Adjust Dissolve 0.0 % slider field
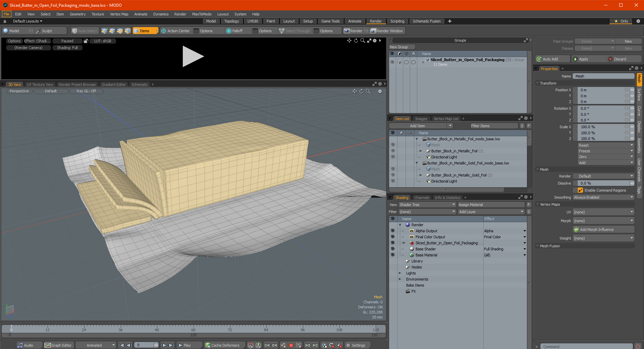Image resolution: width=644 pixels, height=349 pixels. tap(604, 183)
